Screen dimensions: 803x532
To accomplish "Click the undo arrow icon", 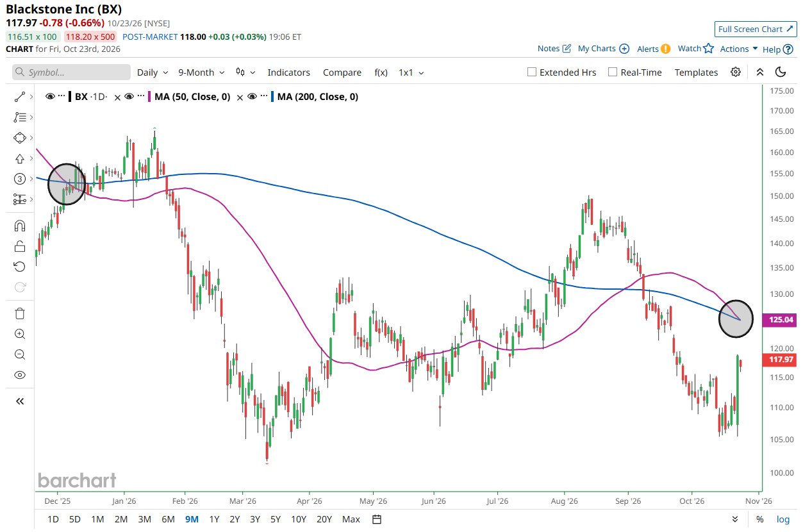I will click(19, 267).
